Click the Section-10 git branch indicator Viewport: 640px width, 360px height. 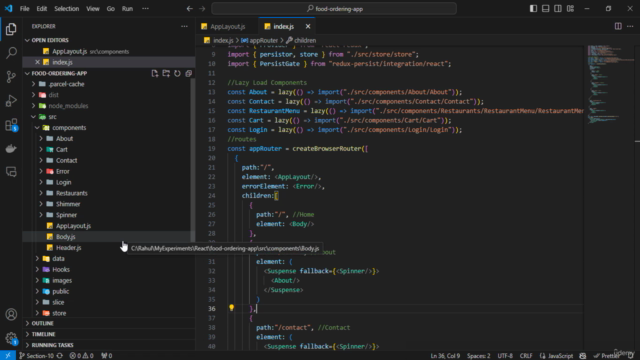pyautogui.click(x=36, y=356)
